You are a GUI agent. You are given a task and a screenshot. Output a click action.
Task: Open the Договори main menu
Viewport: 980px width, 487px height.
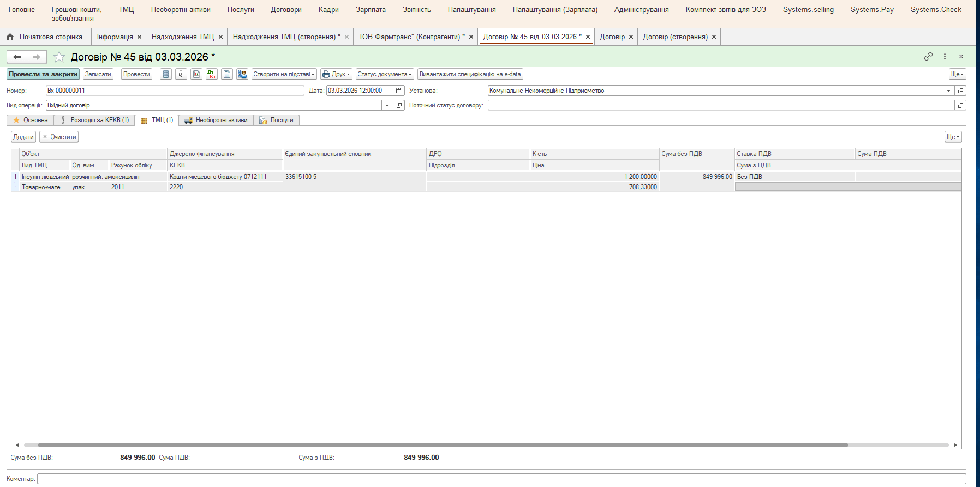pyautogui.click(x=286, y=10)
